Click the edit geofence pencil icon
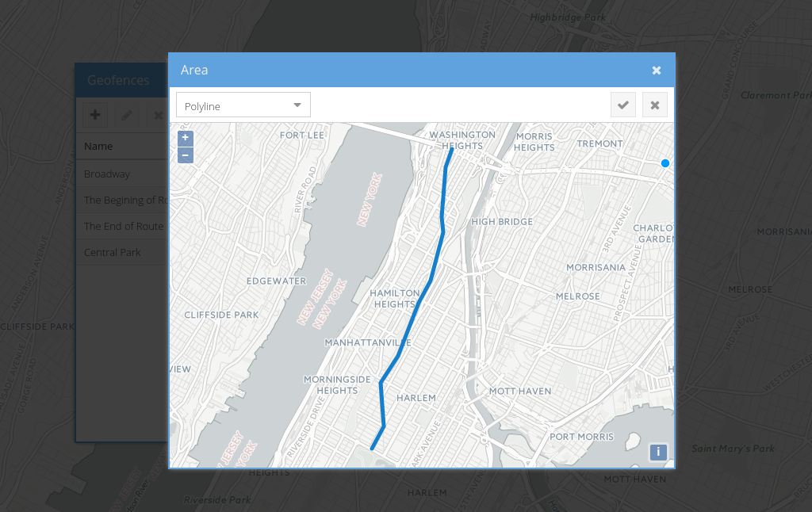Screen dimensions: 812x512 pyautogui.click(x=126, y=115)
